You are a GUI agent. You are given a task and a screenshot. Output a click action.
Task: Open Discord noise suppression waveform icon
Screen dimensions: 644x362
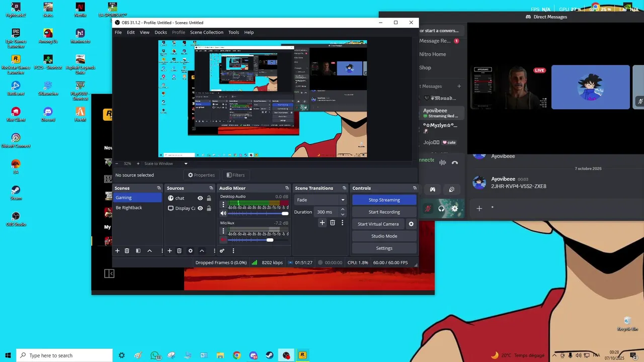coord(443,162)
